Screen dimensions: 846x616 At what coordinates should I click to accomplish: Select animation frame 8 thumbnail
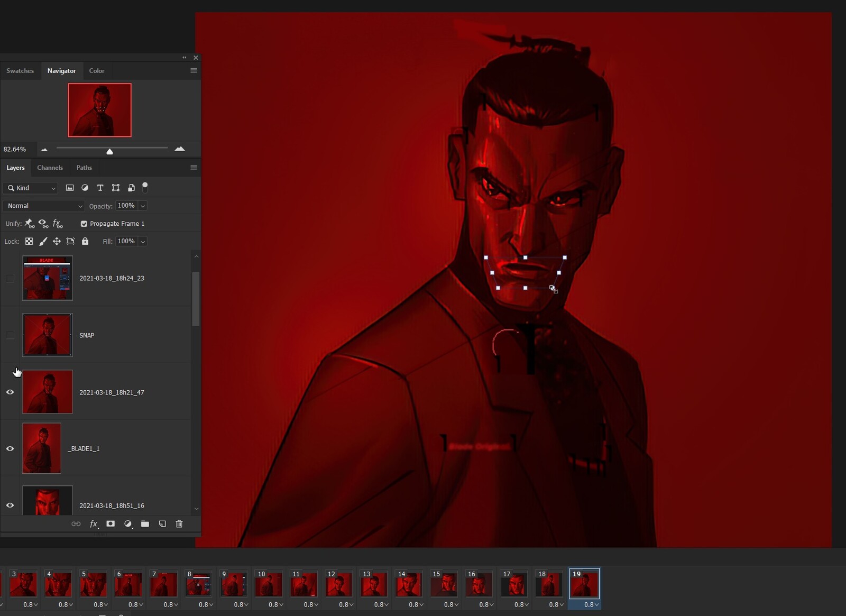198,584
